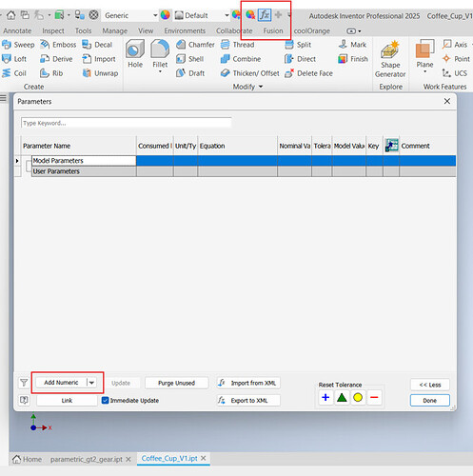
Task: Click the Type Keyword search field
Action: coord(127,123)
